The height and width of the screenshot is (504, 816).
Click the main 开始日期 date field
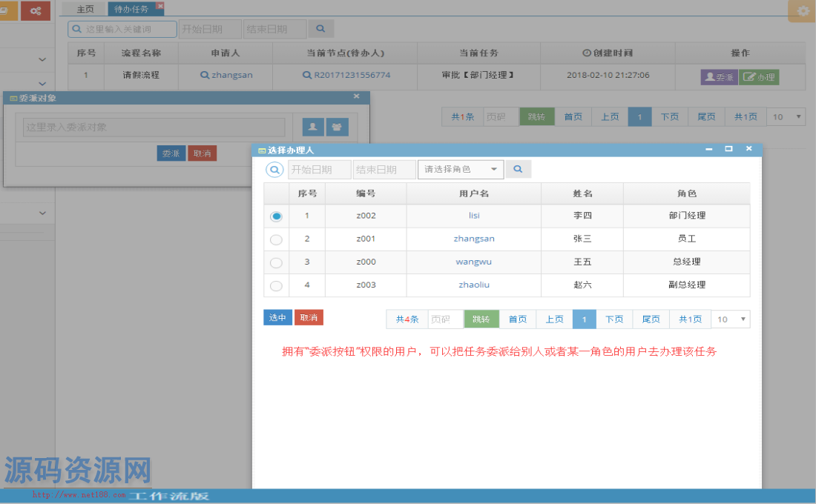click(x=210, y=29)
